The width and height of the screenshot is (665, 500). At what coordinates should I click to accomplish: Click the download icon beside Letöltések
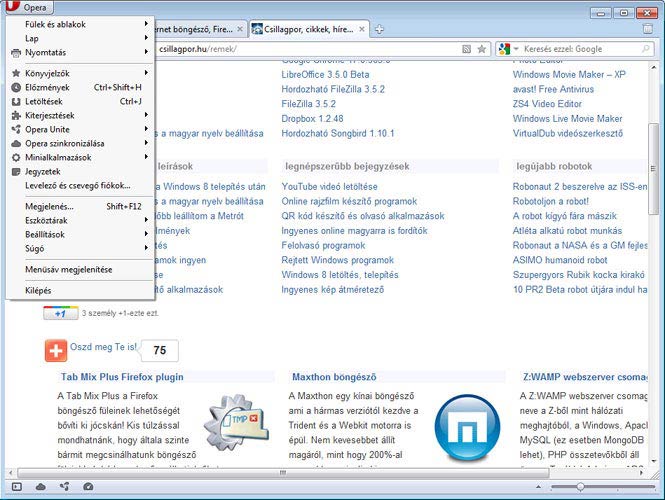coord(16,101)
